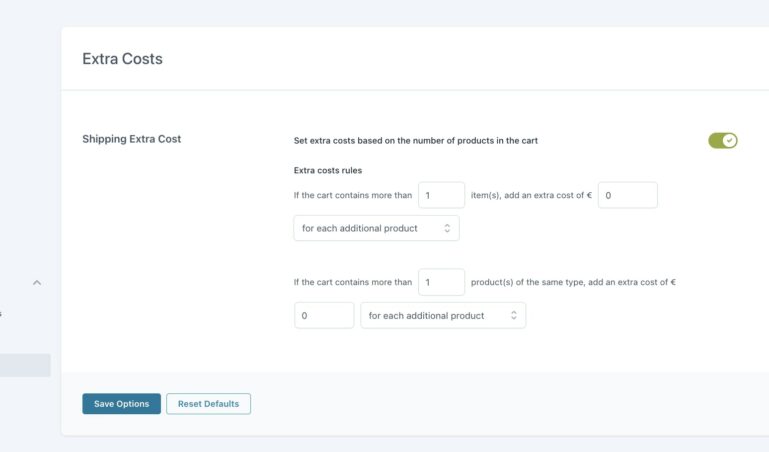769x452 pixels.
Task: Click the second 'If the cart contains more than' text
Action: coord(352,283)
